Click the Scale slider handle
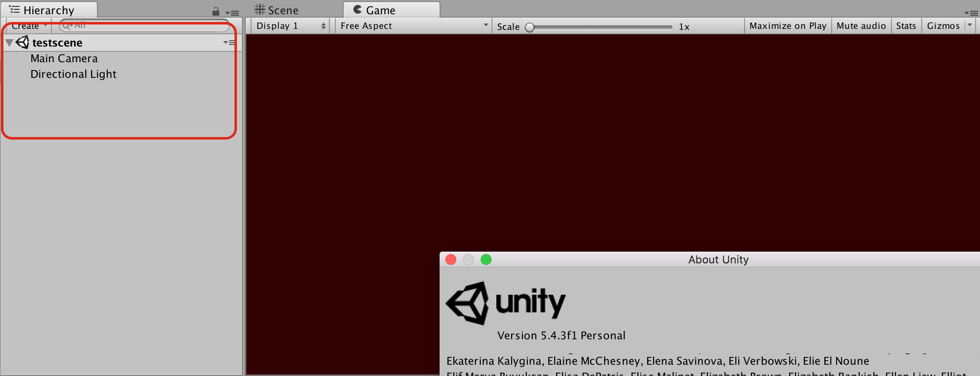 (x=530, y=27)
